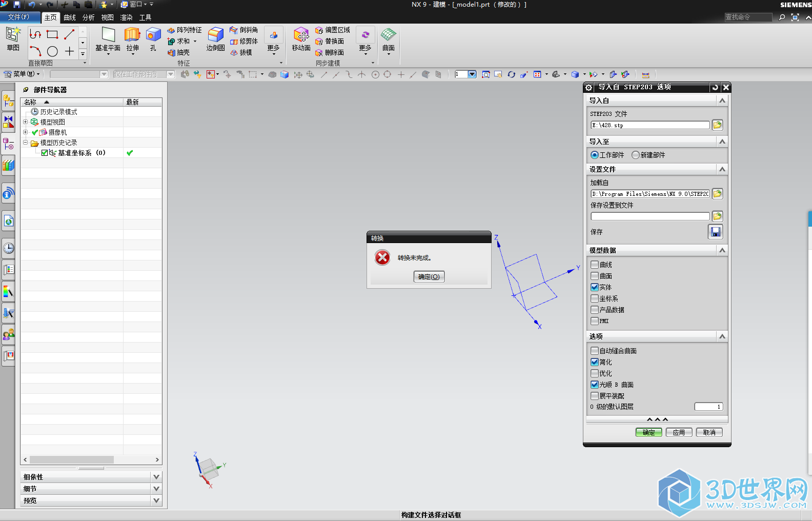Screen dimensions: 812x521
Task: Click the 保存 save disk icon
Action: click(x=716, y=232)
